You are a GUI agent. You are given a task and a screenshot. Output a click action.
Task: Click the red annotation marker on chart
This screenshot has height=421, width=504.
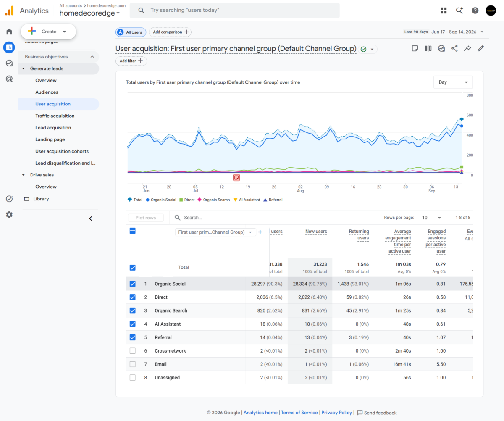coord(236,178)
